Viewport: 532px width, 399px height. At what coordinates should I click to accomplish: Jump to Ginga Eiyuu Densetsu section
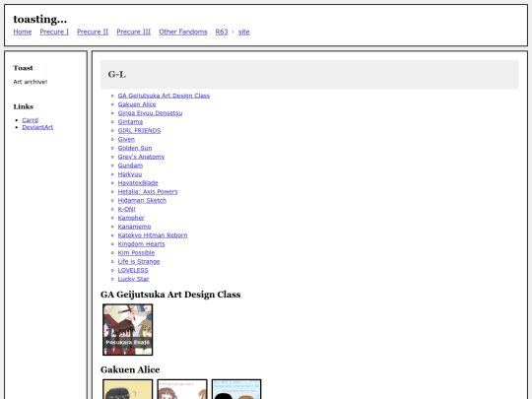(151, 113)
